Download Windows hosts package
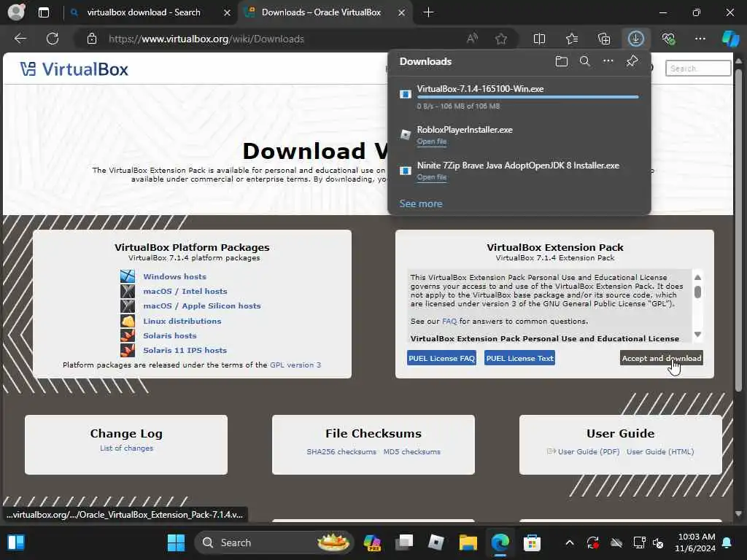 pos(174,276)
